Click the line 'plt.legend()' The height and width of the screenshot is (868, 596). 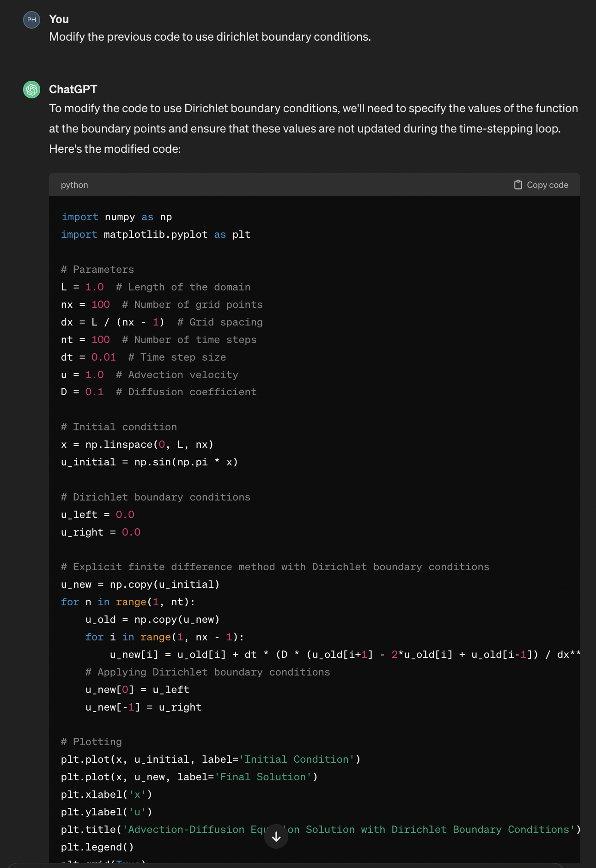(x=97, y=847)
